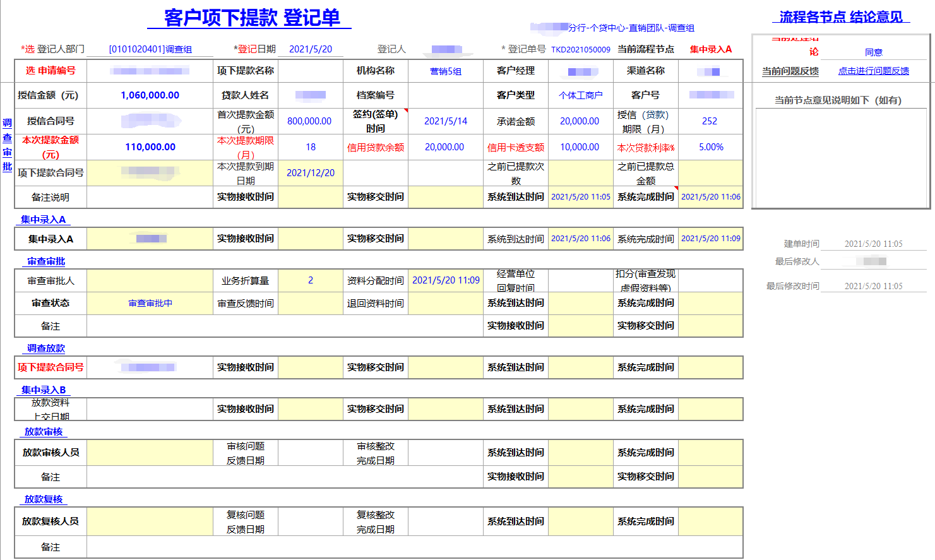Click the 资料分配时间 value 2021/5/20 11:09
Screen dimensions: 935x560
tap(446, 280)
